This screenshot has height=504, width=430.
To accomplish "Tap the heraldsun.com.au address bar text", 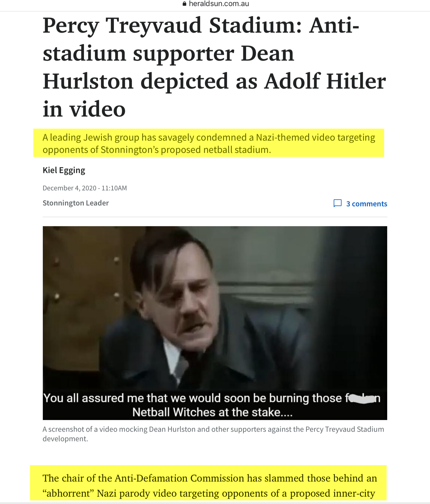I will click(x=219, y=4).
